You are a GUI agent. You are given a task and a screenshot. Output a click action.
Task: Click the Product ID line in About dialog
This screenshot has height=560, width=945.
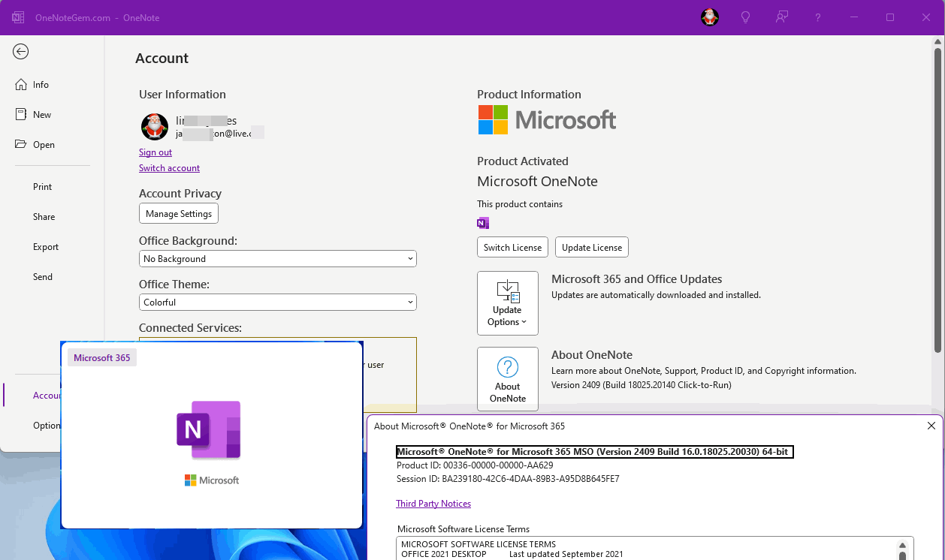(x=475, y=465)
